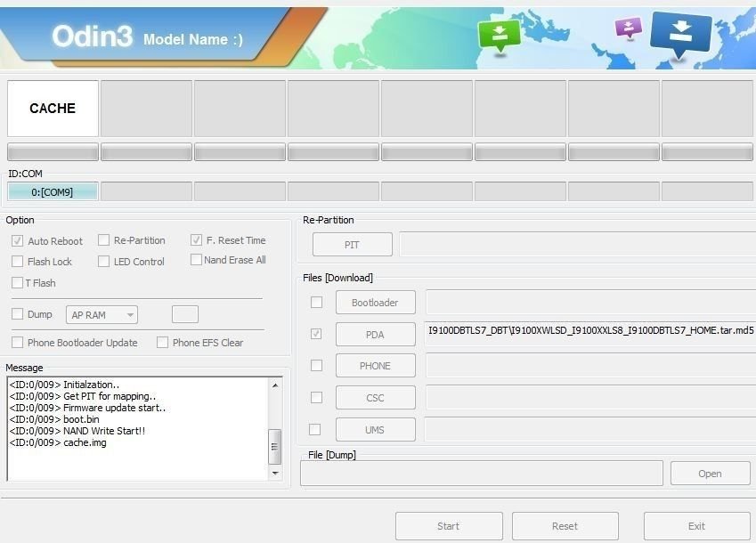Tick the checkbox beside Bootloader button

click(316, 302)
